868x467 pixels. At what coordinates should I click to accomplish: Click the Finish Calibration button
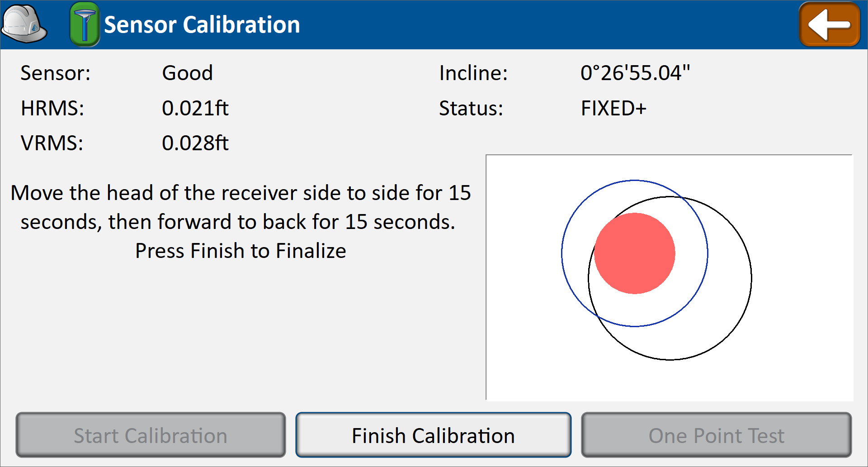(434, 435)
